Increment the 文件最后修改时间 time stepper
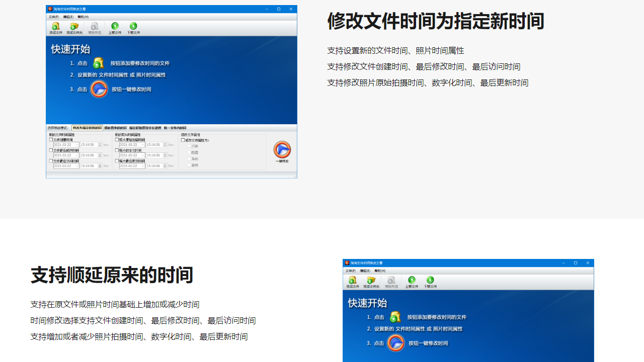This screenshot has height=362, width=644. tap(100, 155)
